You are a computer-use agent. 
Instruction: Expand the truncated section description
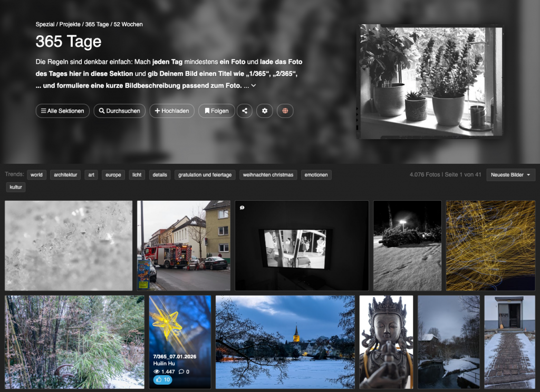coord(254,85)
